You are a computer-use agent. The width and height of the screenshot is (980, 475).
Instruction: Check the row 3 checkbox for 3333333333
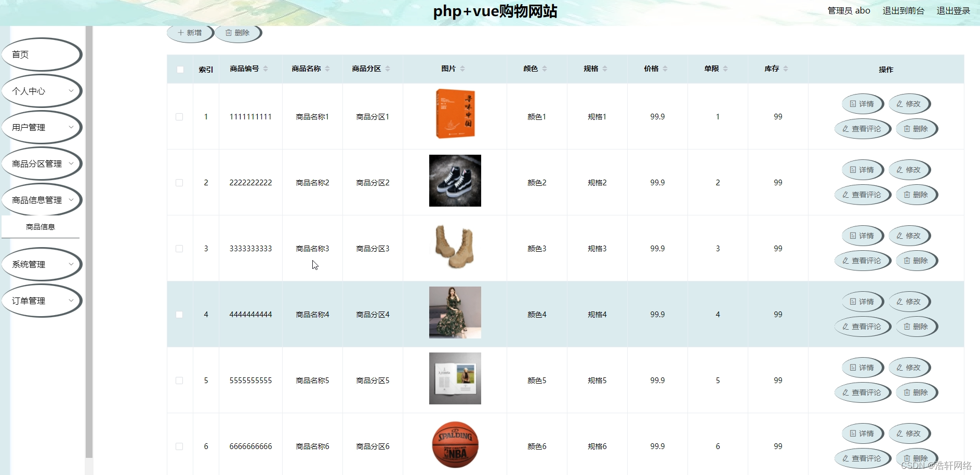(179, 249)
